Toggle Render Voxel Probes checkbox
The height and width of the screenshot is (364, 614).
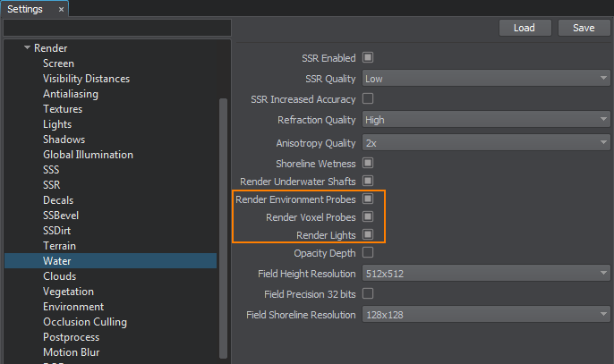[x=367, y=217]
